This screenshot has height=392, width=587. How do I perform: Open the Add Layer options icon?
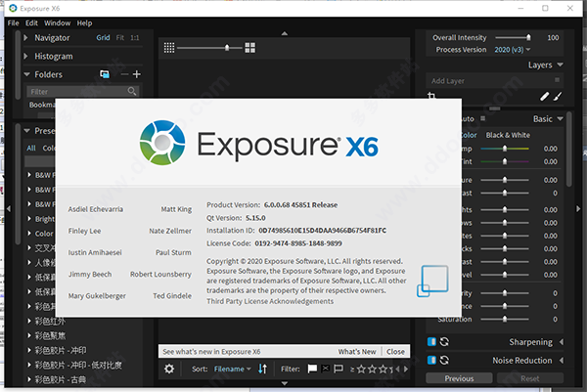(557, 80)
